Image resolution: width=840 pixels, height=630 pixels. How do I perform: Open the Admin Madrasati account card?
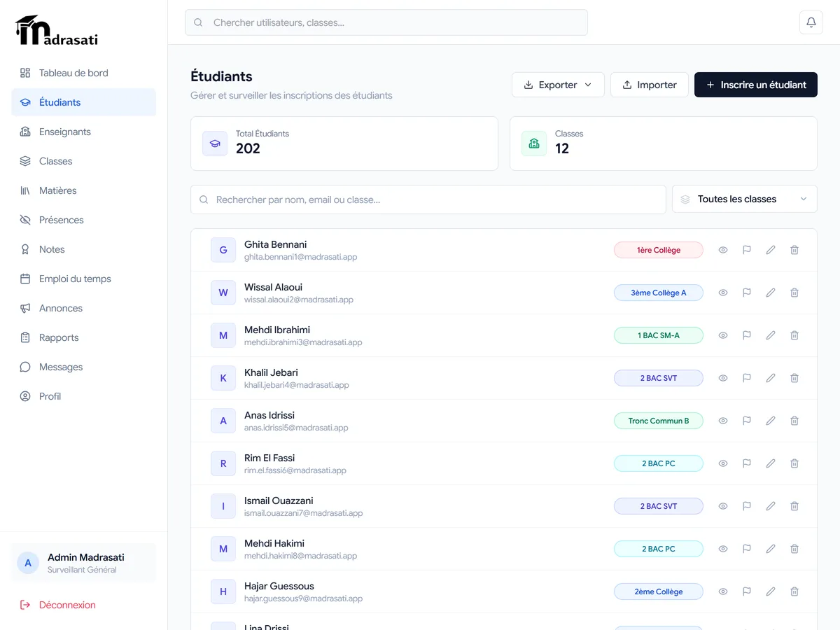(x=83, y=563)
